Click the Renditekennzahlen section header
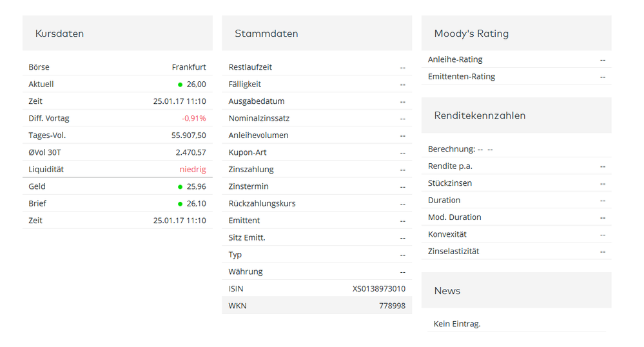Image resolution: width=644 pixels, height=347 pixels. pos(480,115)
